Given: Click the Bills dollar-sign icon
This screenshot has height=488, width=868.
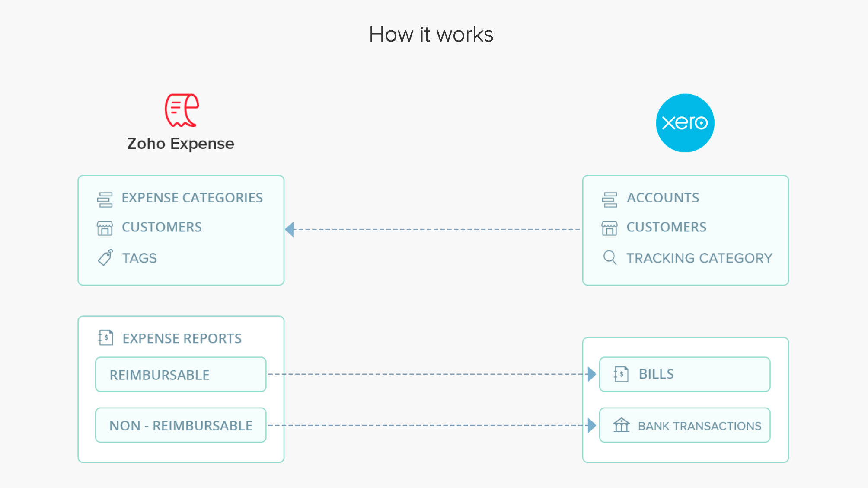Looking at the screenshot, I should coord(620,373).
